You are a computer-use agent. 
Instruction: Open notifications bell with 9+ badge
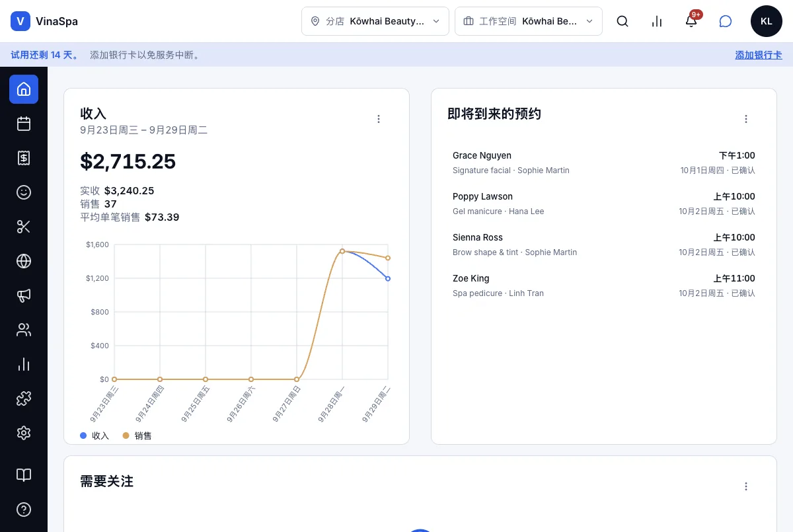coord(691,21)
